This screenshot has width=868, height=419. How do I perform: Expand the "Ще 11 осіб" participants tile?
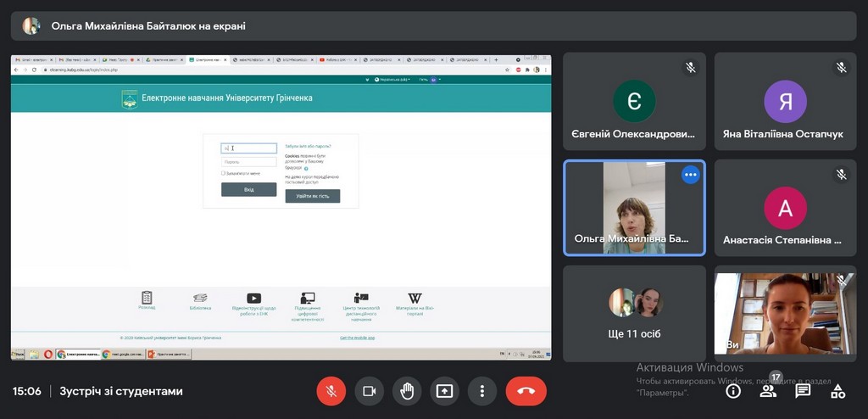[635, 313]
